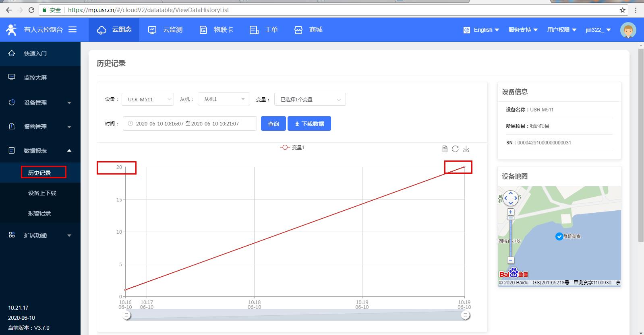Click the map zoom in plus button
This screenshot has height=335, width=644.
click(x=511, y=212)
